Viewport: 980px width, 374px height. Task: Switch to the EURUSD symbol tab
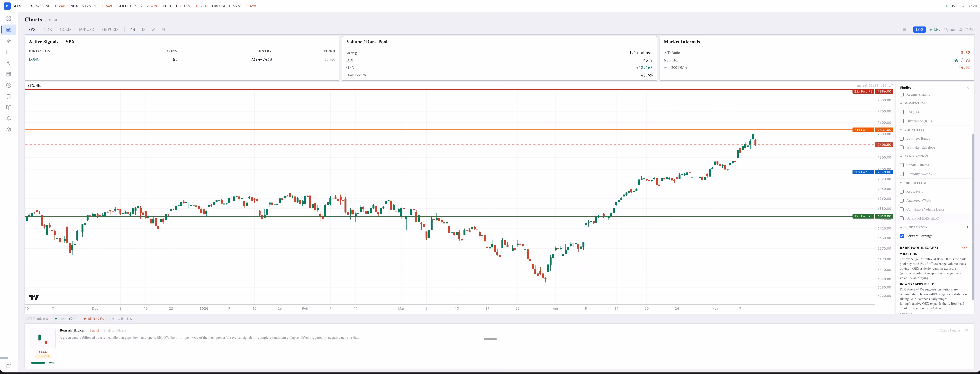click(86, 30)
